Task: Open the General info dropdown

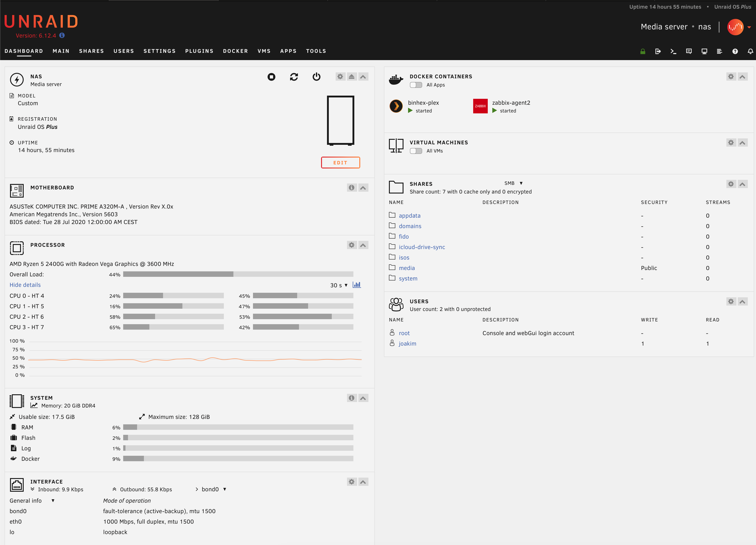Action: (32, 501)
